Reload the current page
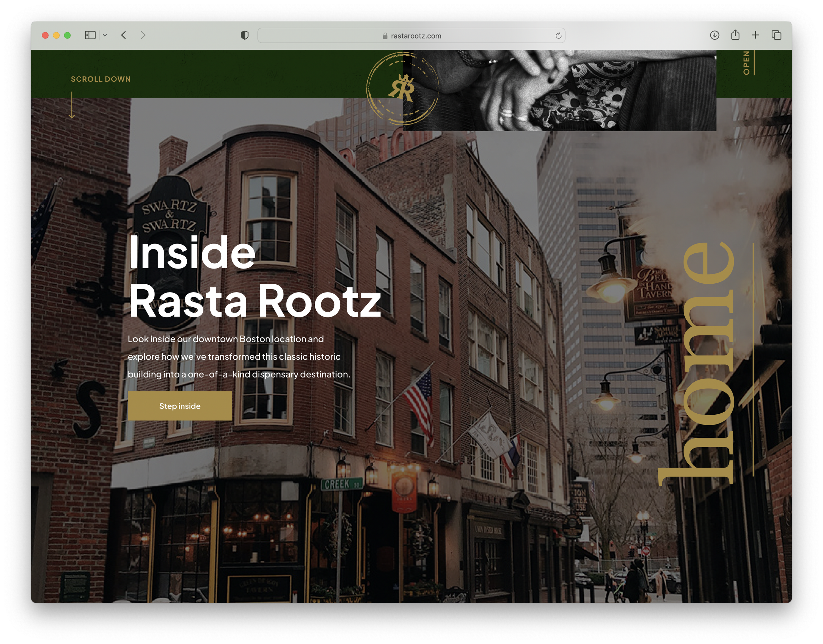Image resolution: width=823 pixels, height=644 pixels. coord(558,36)
